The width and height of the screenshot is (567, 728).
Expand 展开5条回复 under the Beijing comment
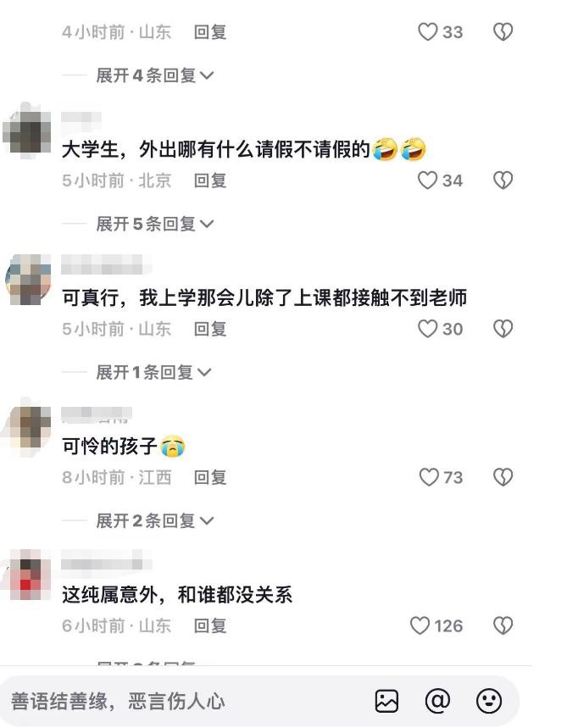[154, 224]
